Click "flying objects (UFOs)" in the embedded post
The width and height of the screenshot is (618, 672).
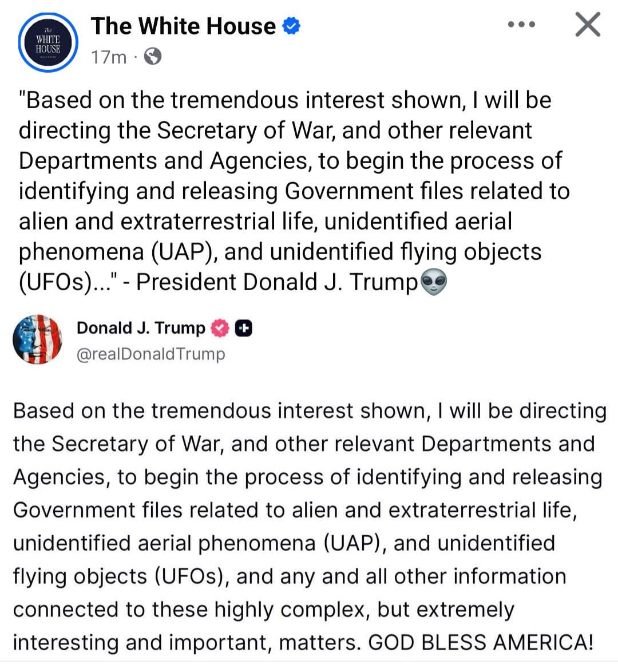pyautogui.click(x=118, y=576)
